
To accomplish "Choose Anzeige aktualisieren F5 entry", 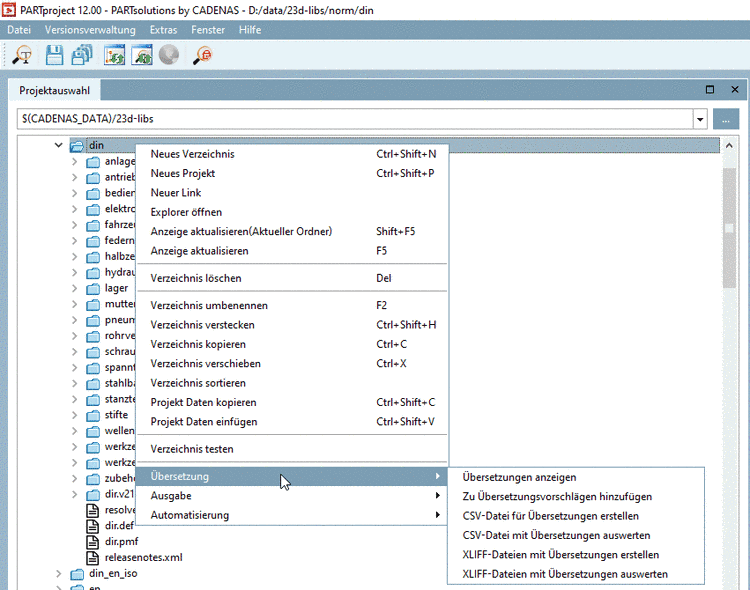I will pos(292,251).
